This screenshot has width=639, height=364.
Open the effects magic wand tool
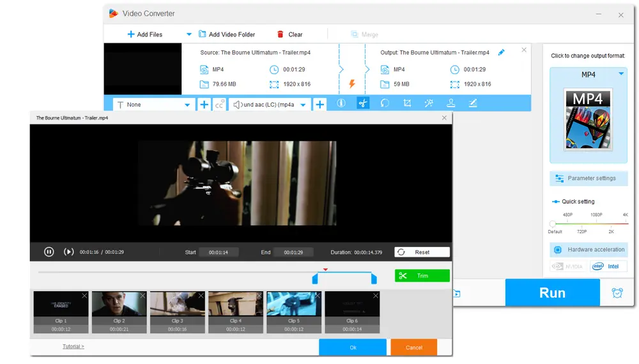coord(429,103)
